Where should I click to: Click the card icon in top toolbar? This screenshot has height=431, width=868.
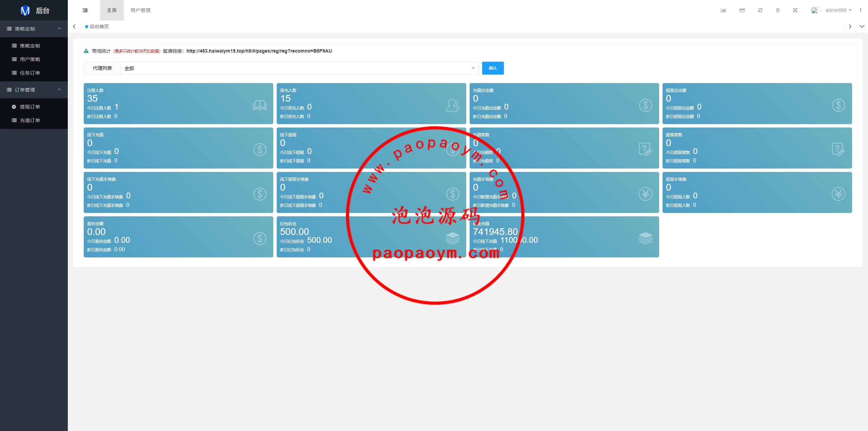742,10
